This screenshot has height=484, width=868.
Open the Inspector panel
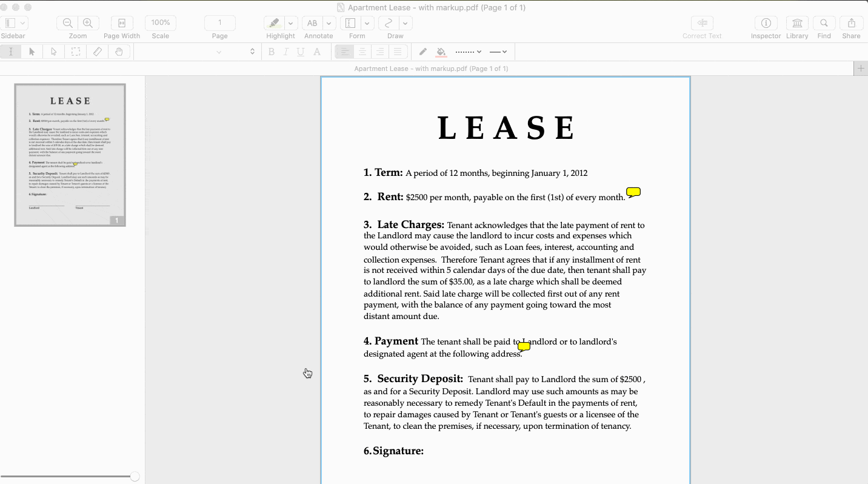[x=766, y=23]
